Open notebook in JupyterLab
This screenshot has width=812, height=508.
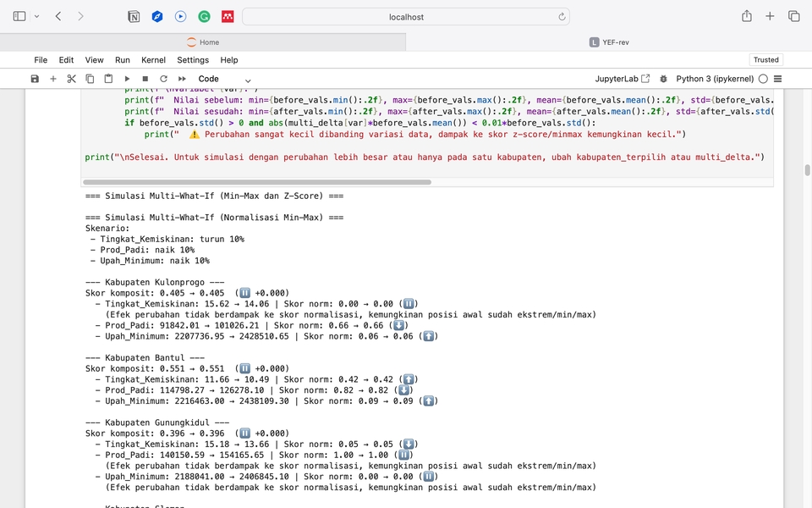tap(623, 79)
